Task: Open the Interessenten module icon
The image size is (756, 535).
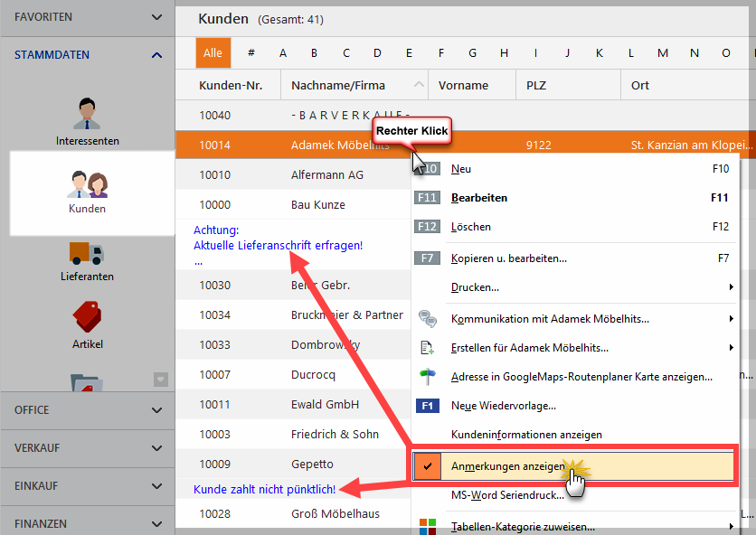Action: (88, 114)
